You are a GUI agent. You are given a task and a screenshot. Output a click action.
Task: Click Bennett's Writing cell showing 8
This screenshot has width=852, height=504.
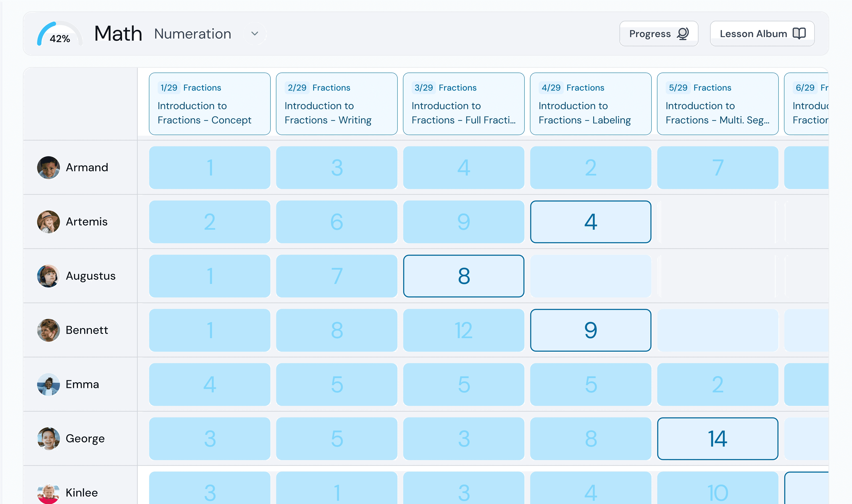click(337, 330)
